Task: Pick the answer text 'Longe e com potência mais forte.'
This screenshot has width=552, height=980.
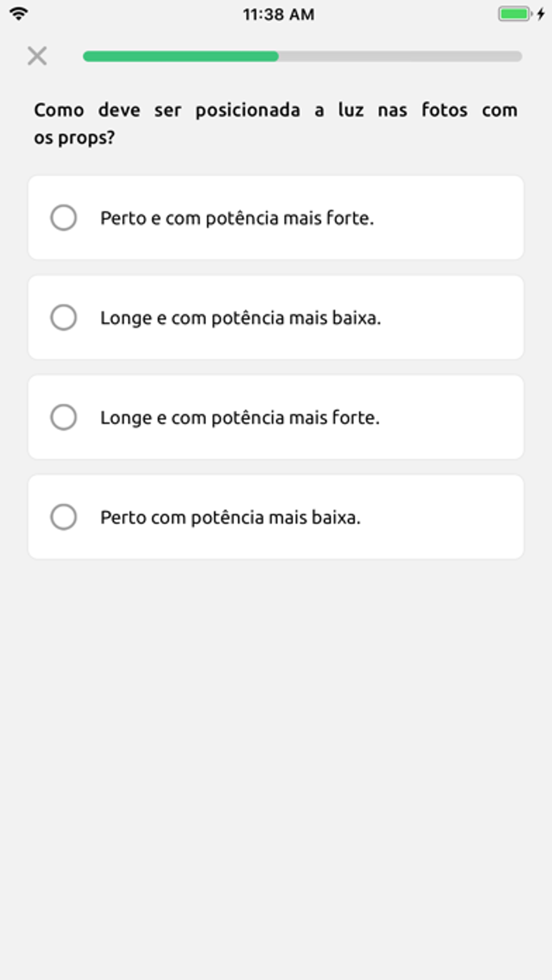Action: [240, 418]
